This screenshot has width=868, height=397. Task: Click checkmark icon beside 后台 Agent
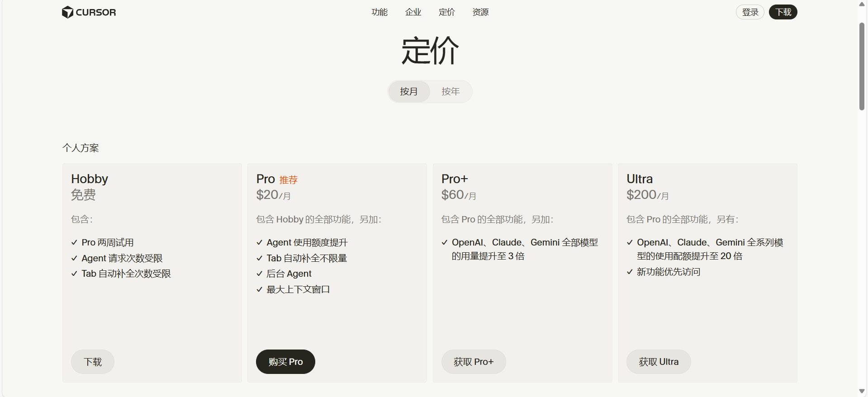(259, 274)
